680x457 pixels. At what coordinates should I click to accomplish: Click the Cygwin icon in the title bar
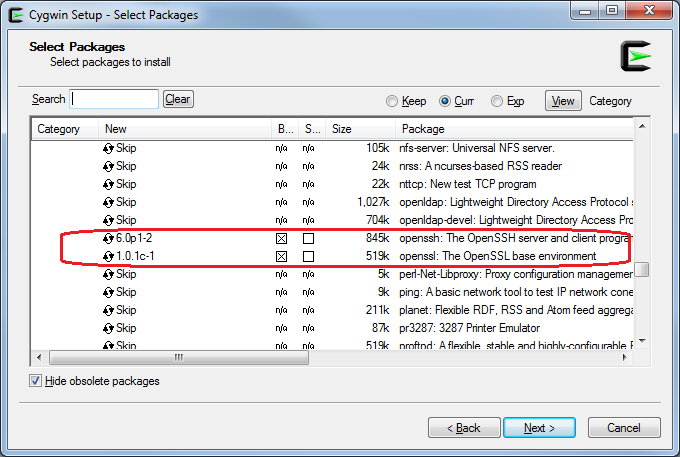pos(16,15)
